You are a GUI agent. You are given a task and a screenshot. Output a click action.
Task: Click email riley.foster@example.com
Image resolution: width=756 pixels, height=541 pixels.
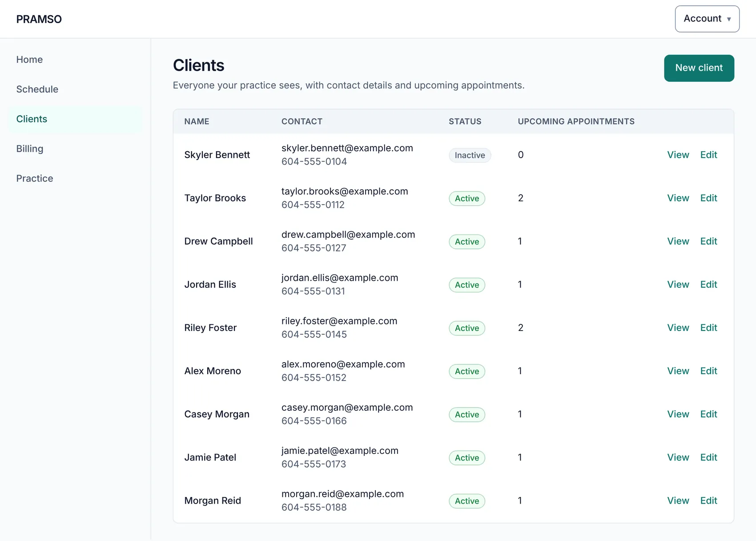tap(339, 321)
